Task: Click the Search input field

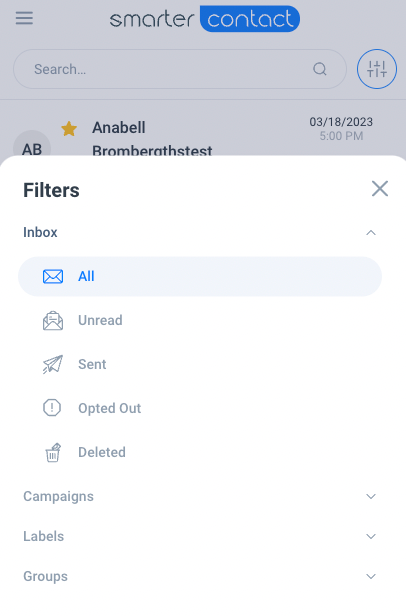Action: coord(180,69)
